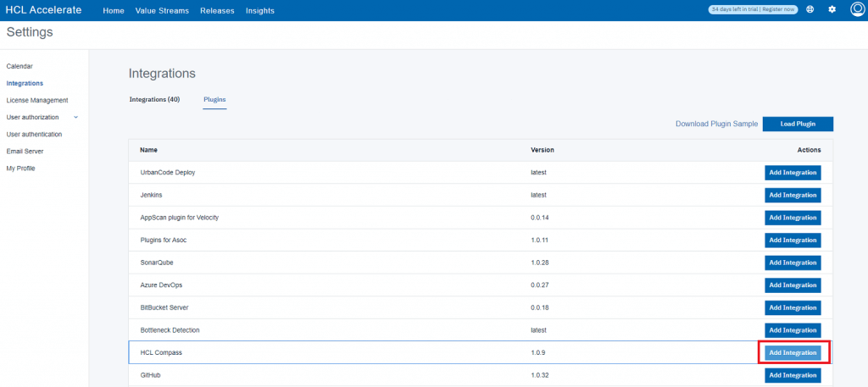868x387 pixels.
Task: Click version 1.0.11 of Plugins for Asoc
Action: coord(540,240)
